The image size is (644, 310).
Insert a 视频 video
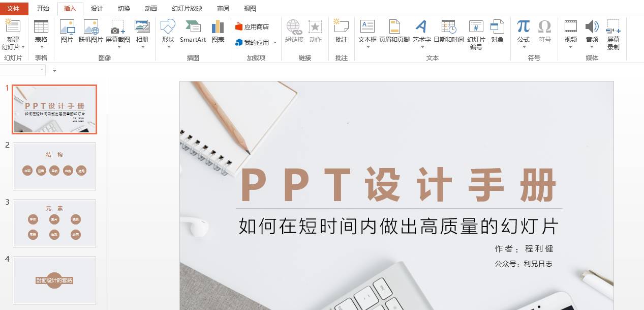(571, 26)
